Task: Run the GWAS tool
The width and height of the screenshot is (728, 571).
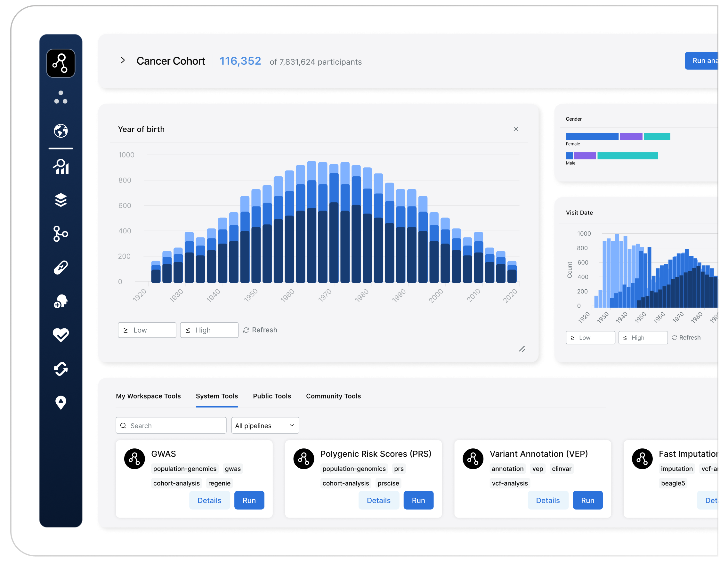Action: [249, 501]
